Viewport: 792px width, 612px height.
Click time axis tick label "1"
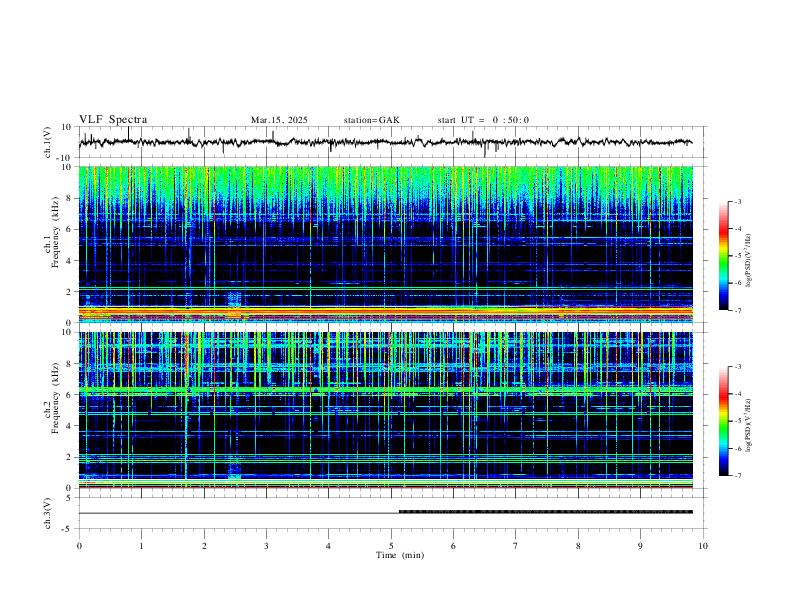tap(142, 546)
